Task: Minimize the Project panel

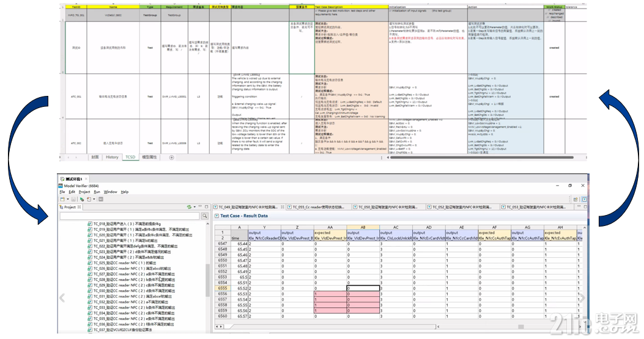Action: 201,207
